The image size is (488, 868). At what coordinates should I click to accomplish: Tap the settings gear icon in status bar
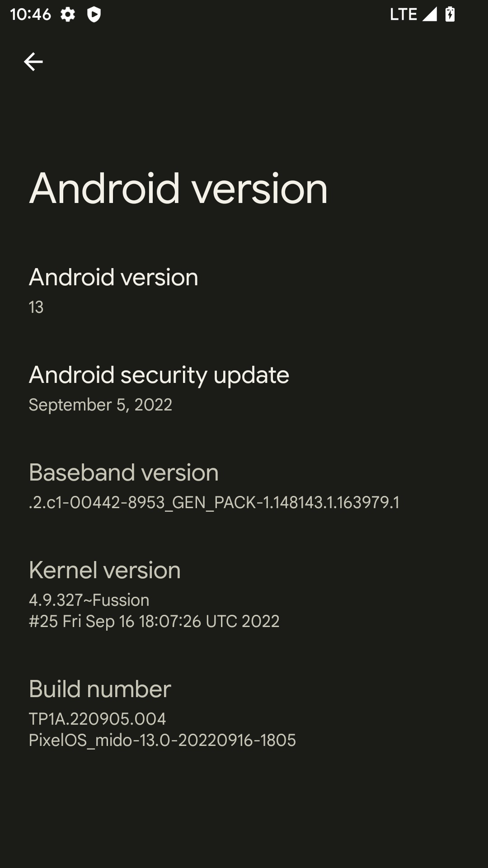pos(68,14)
